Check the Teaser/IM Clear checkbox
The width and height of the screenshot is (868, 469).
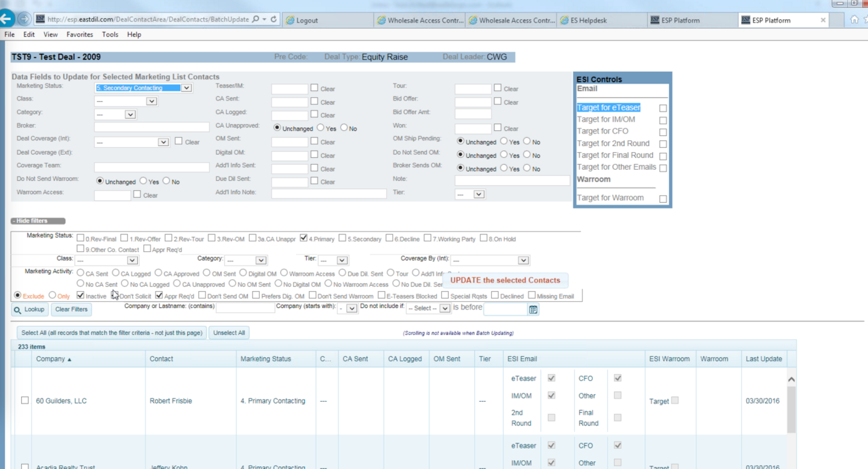coord(314,88)
